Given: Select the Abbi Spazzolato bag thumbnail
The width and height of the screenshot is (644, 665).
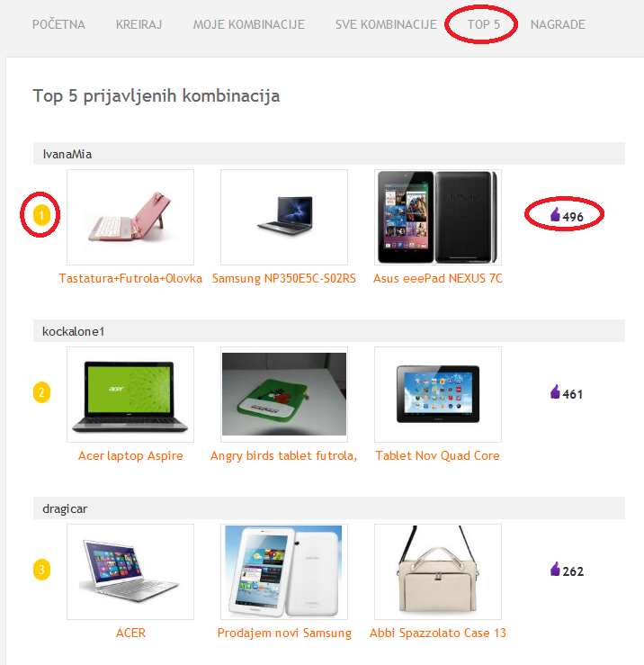Looking at the screenshot, I should click(438, 571).
